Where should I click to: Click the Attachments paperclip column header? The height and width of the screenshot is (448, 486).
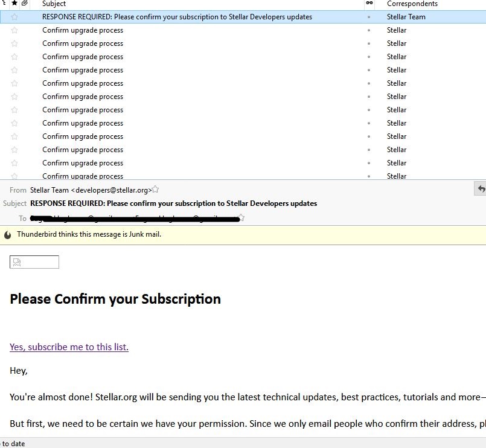point(24,4)
